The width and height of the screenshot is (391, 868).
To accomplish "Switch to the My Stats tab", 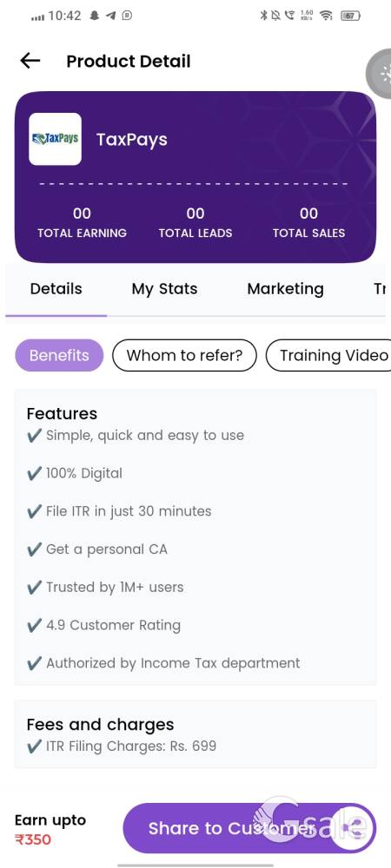I will (x=164, y=289).
